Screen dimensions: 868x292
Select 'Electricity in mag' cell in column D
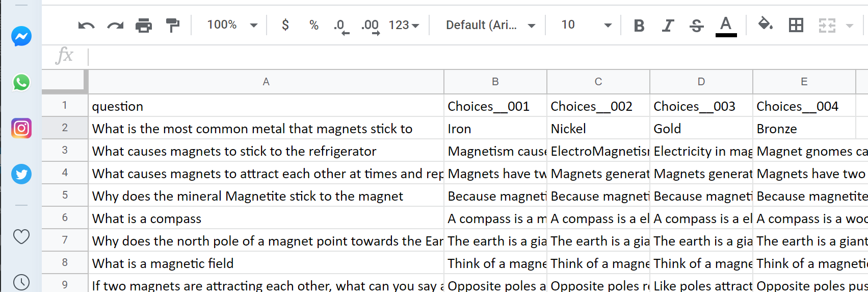(x=701, y=151)
